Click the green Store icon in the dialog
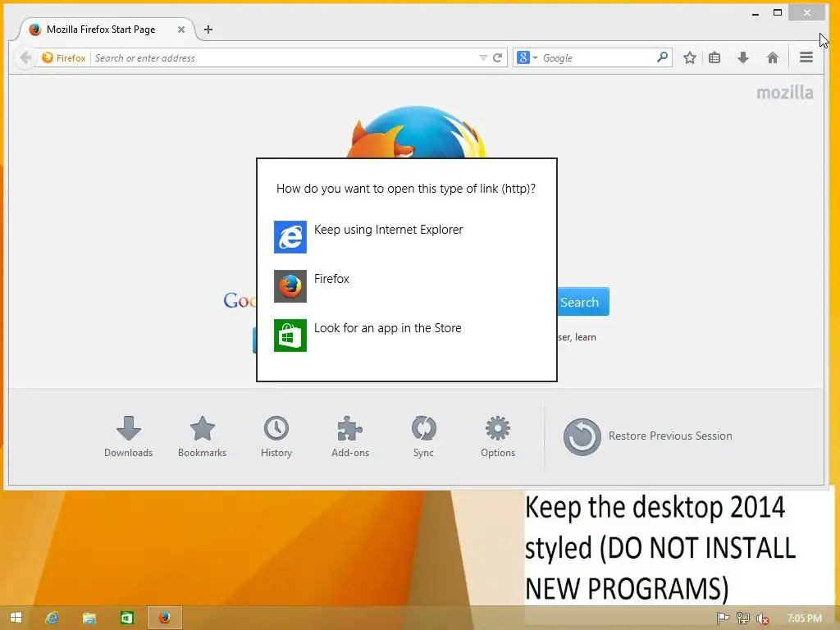Screen dimensions: 840x630 (290, 336)
